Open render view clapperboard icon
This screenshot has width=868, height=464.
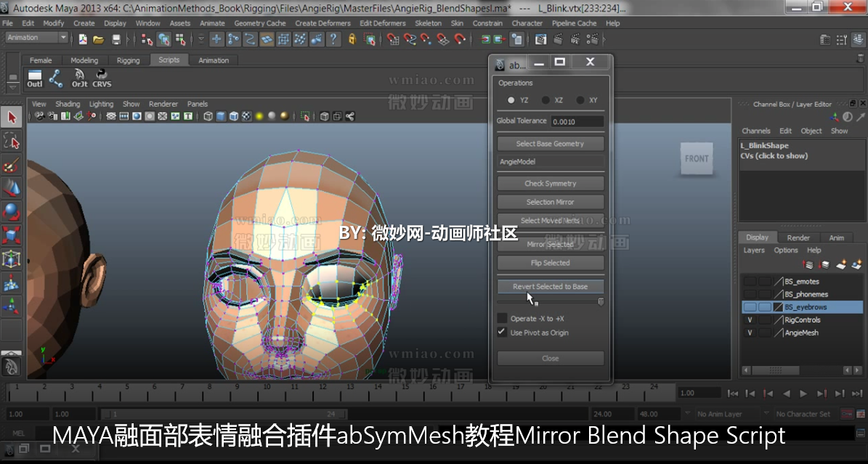pyautogui.click(x=541, y=39)
